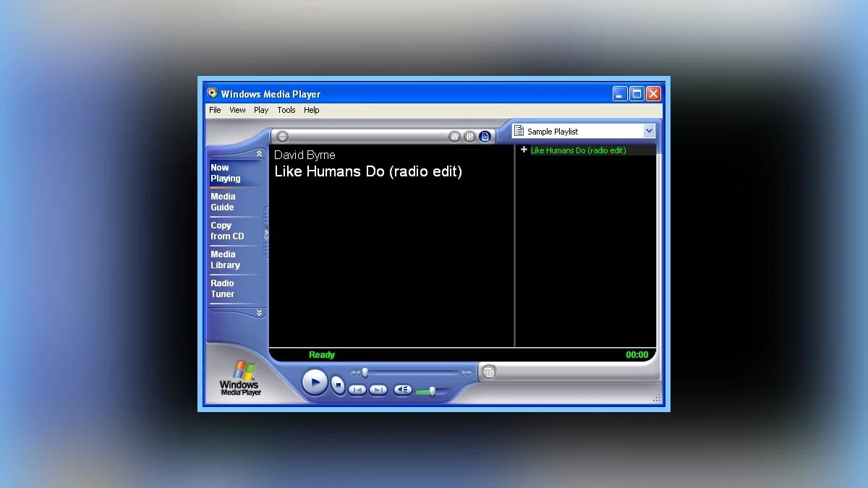Image resolution: width=868 pixels, height=488 pixels.
Task: Skip to the next track
Action: point(378,390)
